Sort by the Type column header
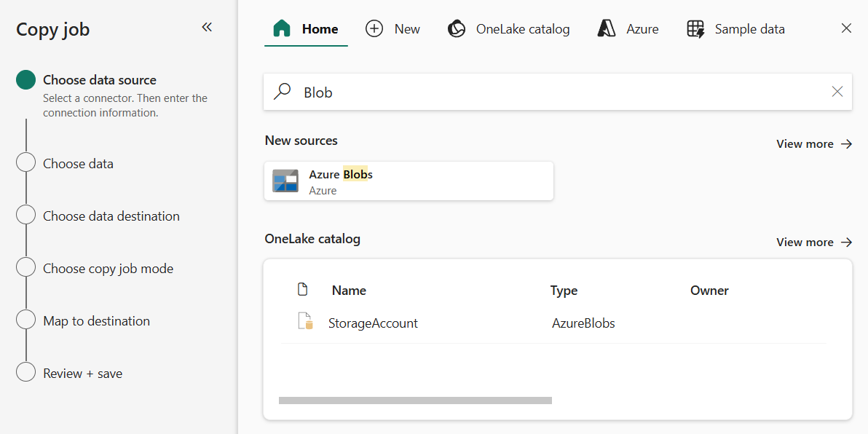This screenshot has height=434, width=868. [x=564, y=291]
